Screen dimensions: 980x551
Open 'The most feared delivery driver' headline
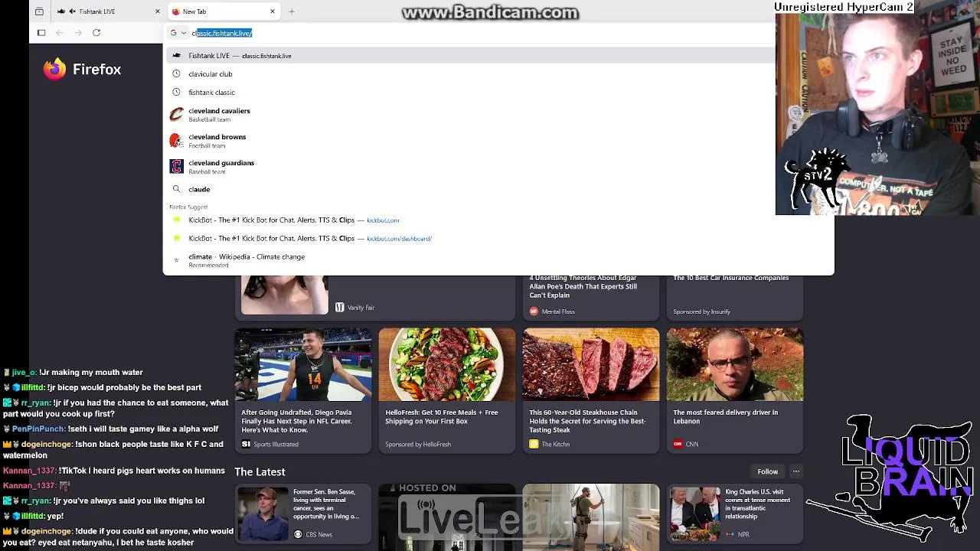725,417
